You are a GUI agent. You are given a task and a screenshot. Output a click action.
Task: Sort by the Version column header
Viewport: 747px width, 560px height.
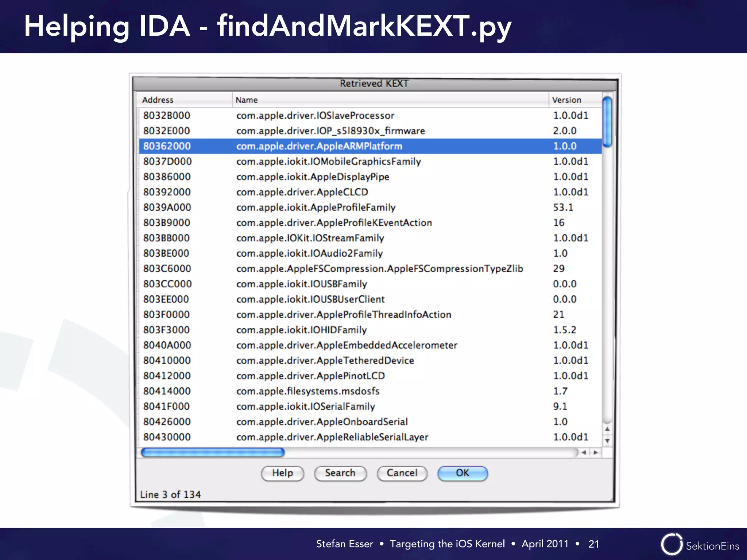click(575, 100)
